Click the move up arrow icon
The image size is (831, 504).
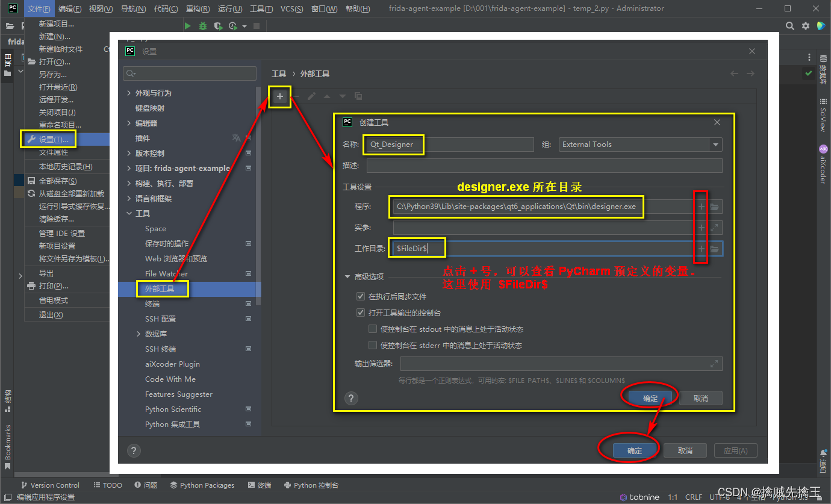[327, 96]
